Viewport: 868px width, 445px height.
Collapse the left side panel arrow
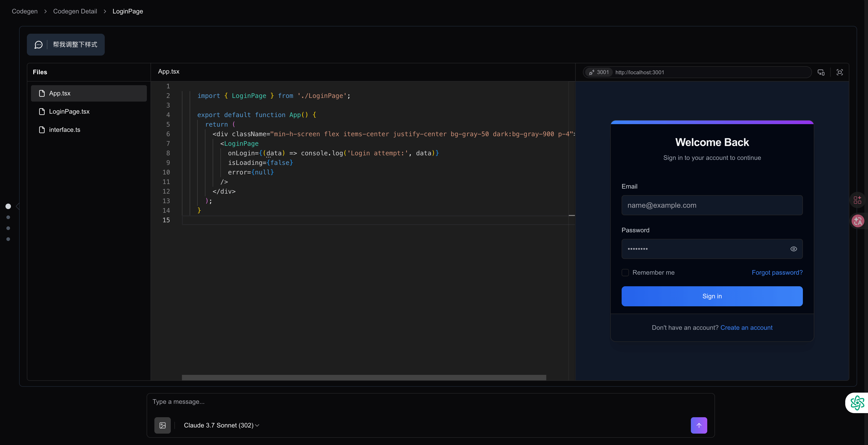point(18,206)
